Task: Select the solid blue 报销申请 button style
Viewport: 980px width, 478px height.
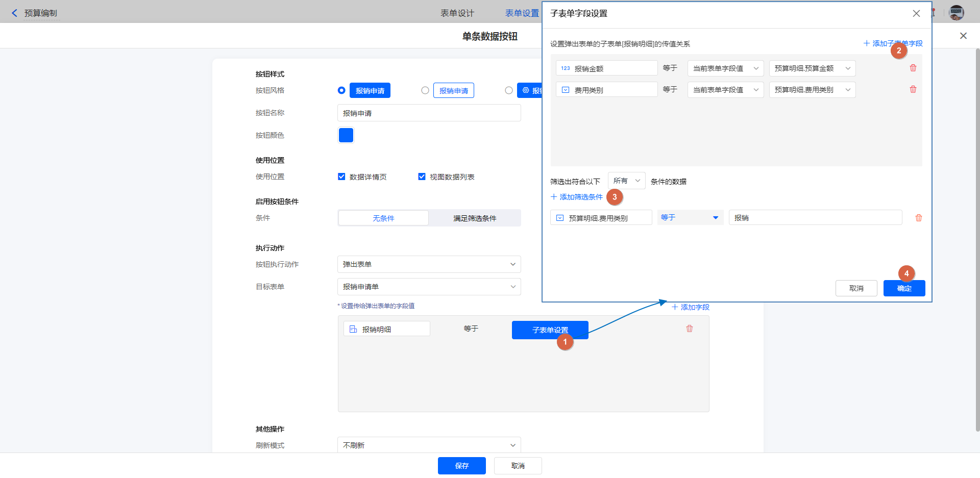Action: [341, 90]
